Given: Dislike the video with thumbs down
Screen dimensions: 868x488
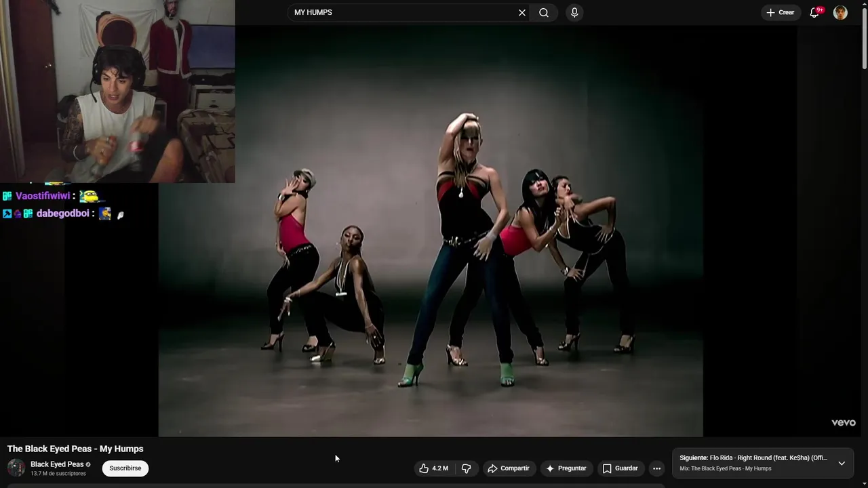Looking at the screenshot, I should pyautogui.click(x=467, y=468).
